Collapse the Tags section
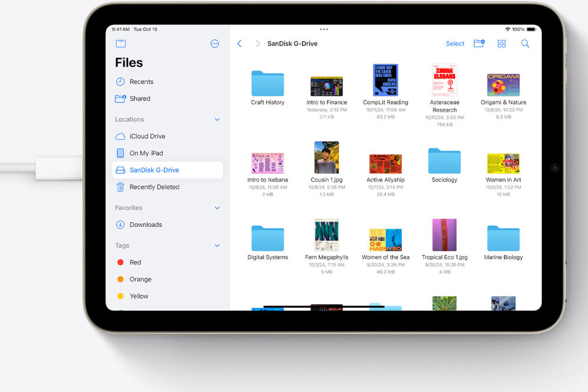 (217, 245)
